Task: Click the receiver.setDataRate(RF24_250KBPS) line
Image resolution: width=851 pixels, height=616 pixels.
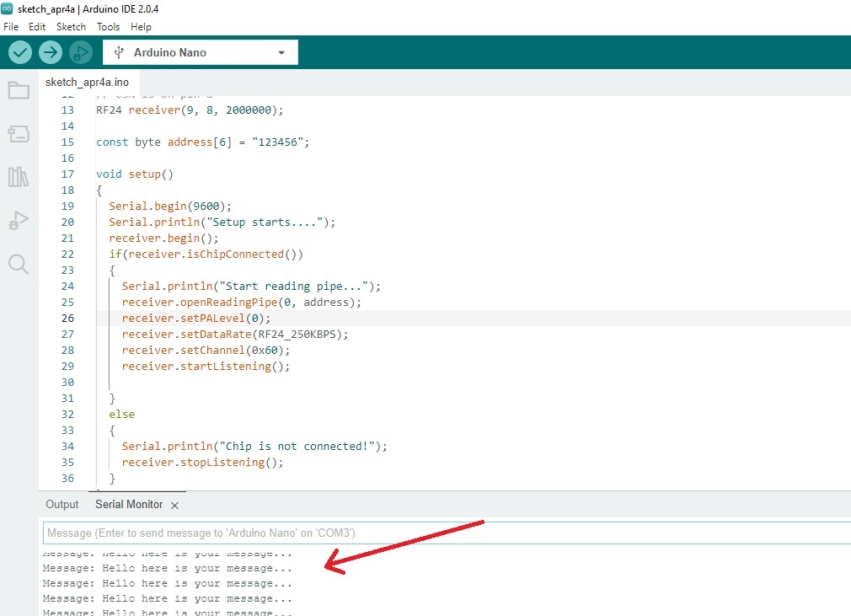Action: pos(235,335)
